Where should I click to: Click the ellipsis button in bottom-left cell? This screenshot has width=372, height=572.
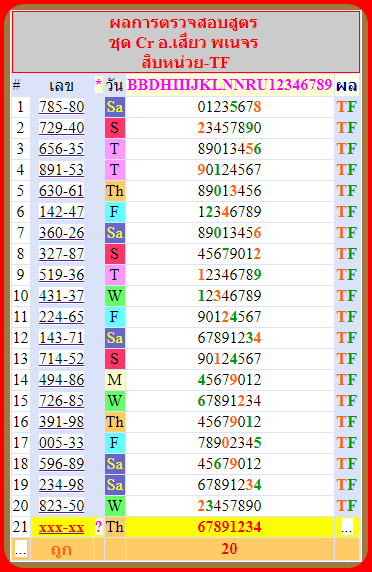(20, 549)
